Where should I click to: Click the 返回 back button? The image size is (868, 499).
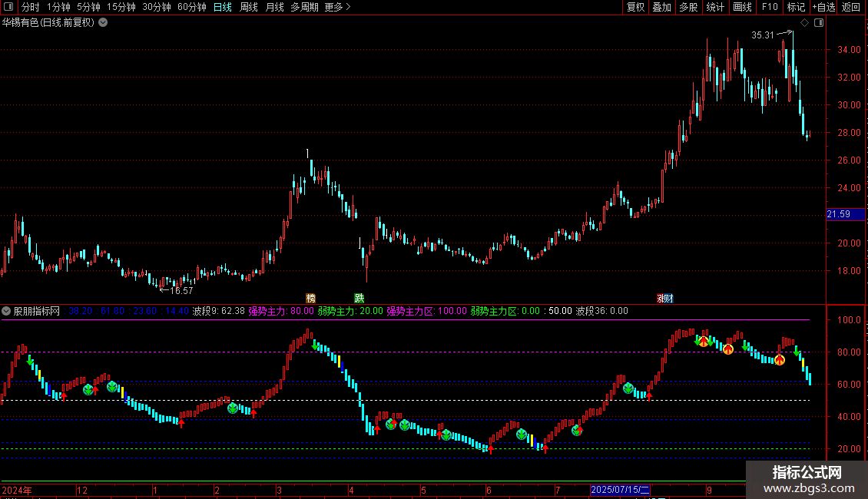coord(851,7)
